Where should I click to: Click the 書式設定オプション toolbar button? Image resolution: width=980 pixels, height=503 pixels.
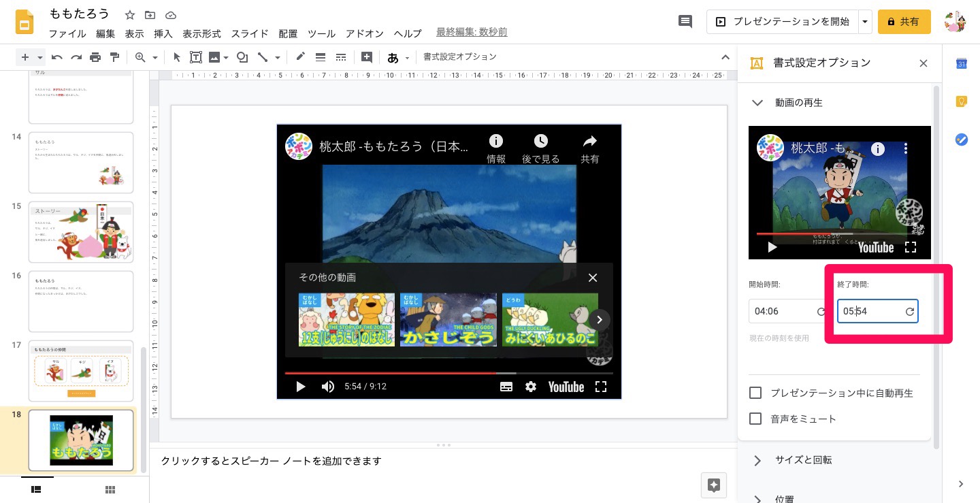coord(460,57)
